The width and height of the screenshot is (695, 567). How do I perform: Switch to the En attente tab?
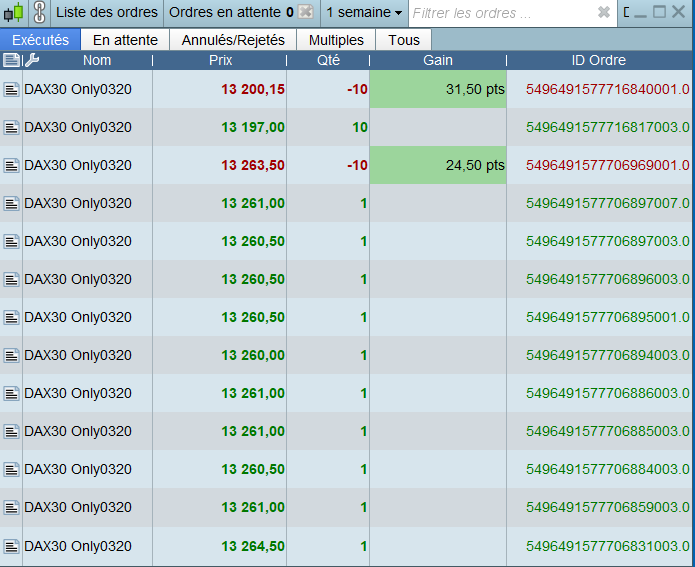click(x=125, y=40)
